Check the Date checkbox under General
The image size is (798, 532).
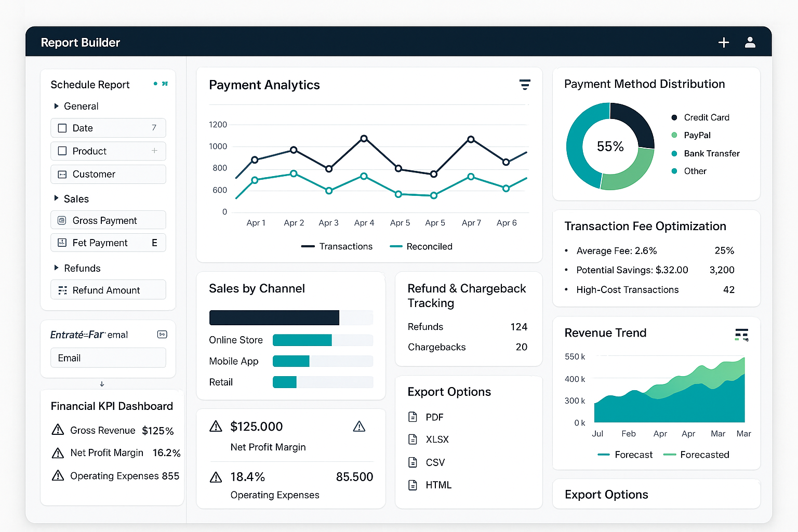click(x=62, y=128)
